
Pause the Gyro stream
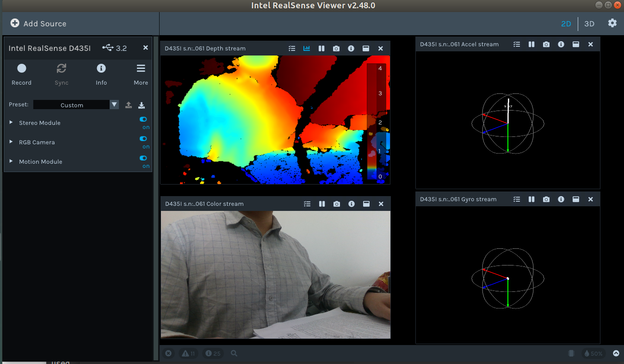pos(531,199)
